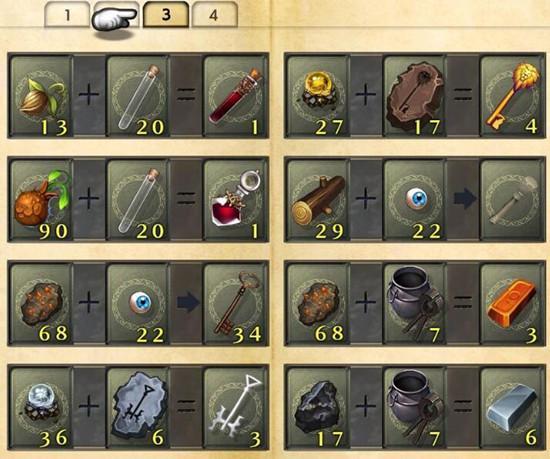This screenshot has height=459, width=550.
Task: Select the grey key mold stone showing 6
Action: [x=138, y=407]
